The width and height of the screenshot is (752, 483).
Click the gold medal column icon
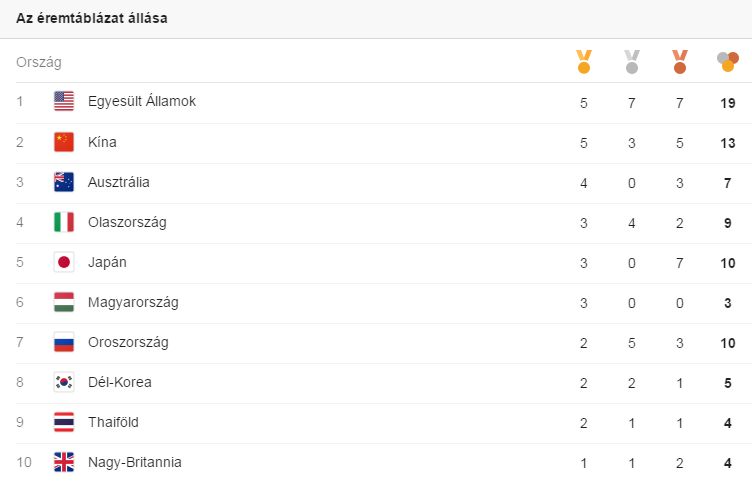coord(584,62)
